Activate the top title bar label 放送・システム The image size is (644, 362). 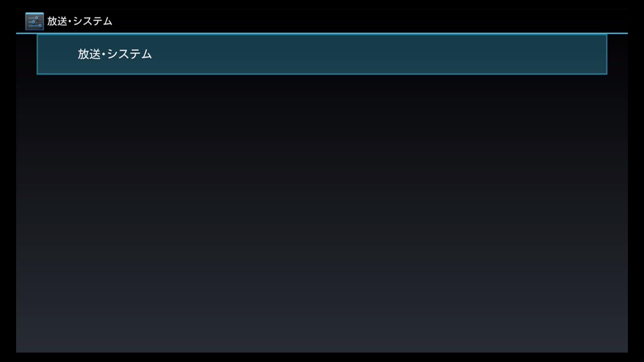pyautogui.click(x=79, y=21)
